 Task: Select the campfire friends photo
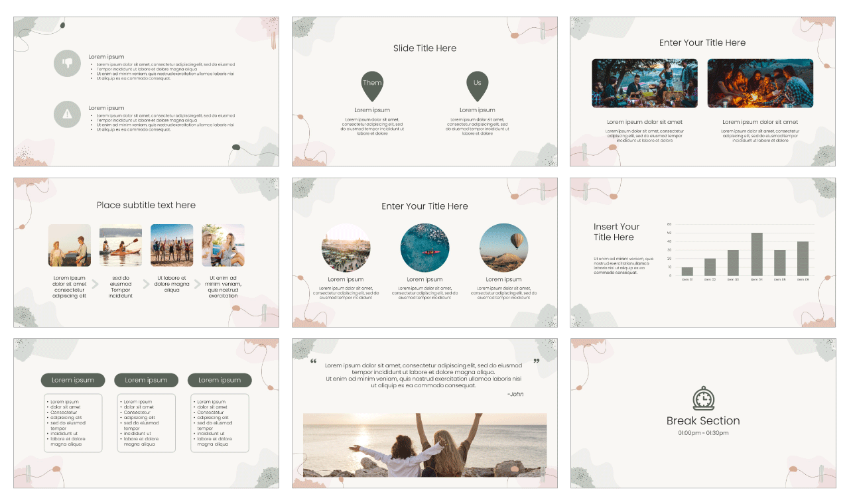coord(760,83)
